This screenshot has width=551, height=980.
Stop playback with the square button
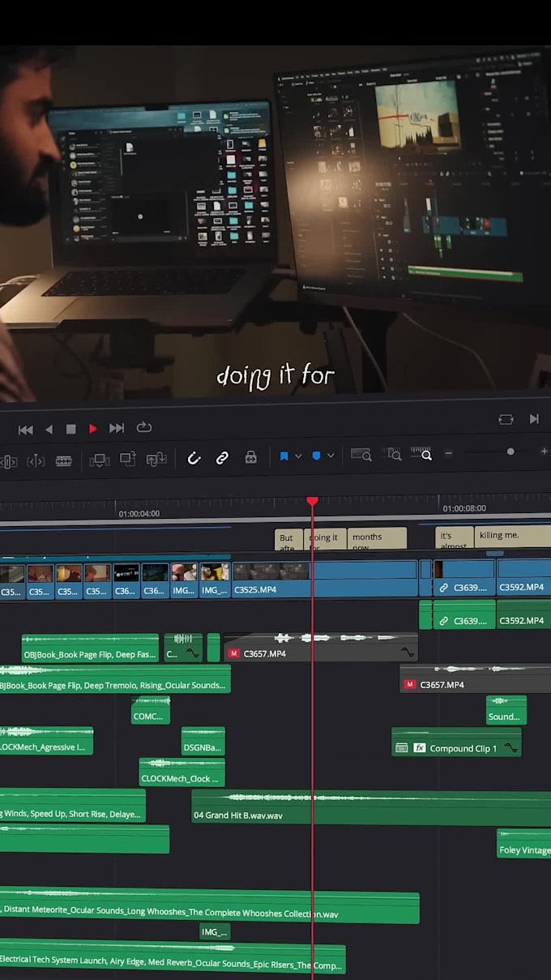pyautogui.click(x=70, y=429)
